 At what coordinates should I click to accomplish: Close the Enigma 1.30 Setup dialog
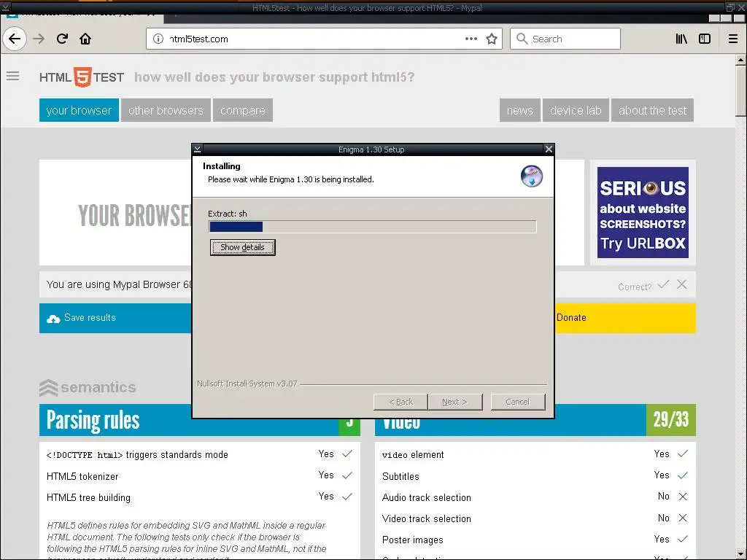[549, 149]
